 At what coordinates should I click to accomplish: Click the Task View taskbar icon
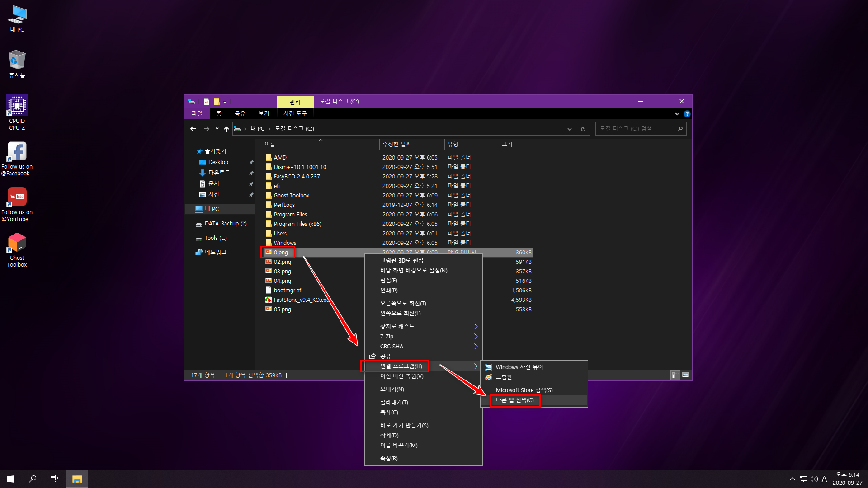point(54,479)
